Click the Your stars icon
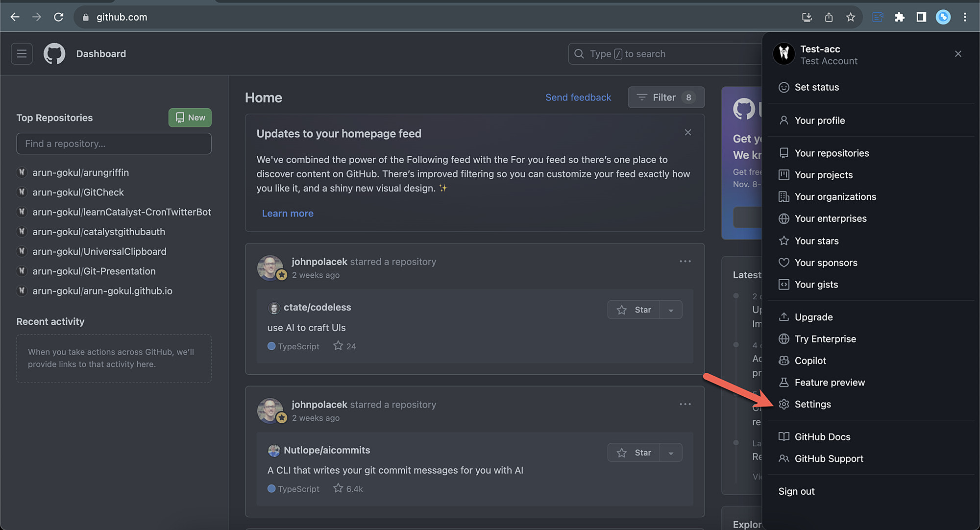The height and width of the screenshot is (530, 980). 783,240
